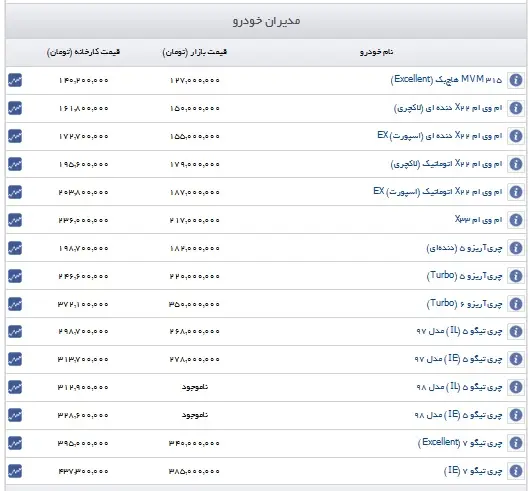This screenshot has width=530, height=491.
Task: Click the factory price column header
Action: 83,52
